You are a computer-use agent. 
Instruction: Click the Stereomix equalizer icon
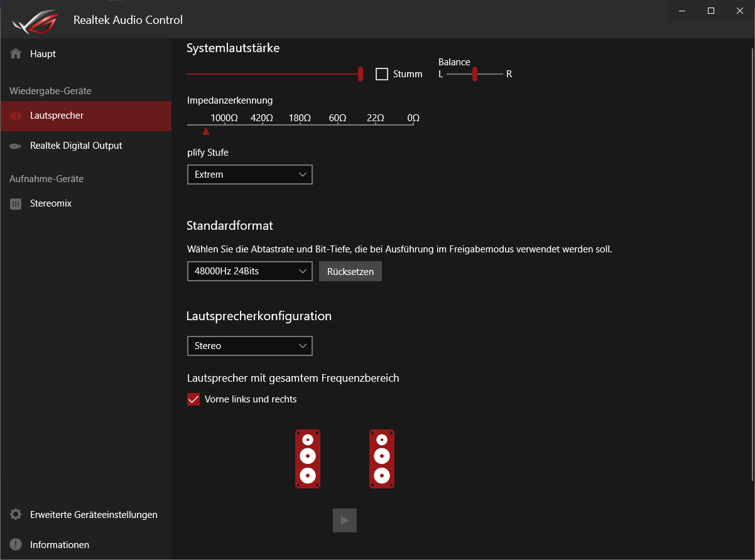(16, 204)
